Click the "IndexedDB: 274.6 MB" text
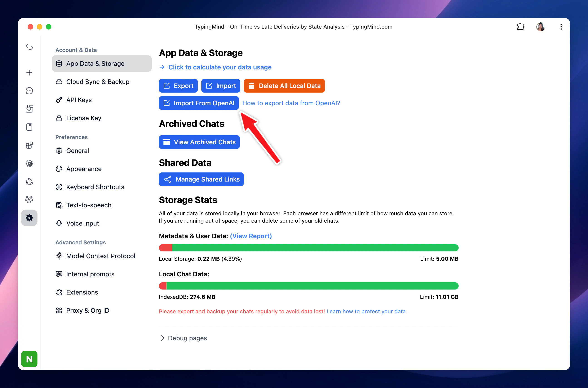This screenshot has height=388, width=588. click(187, 297)
